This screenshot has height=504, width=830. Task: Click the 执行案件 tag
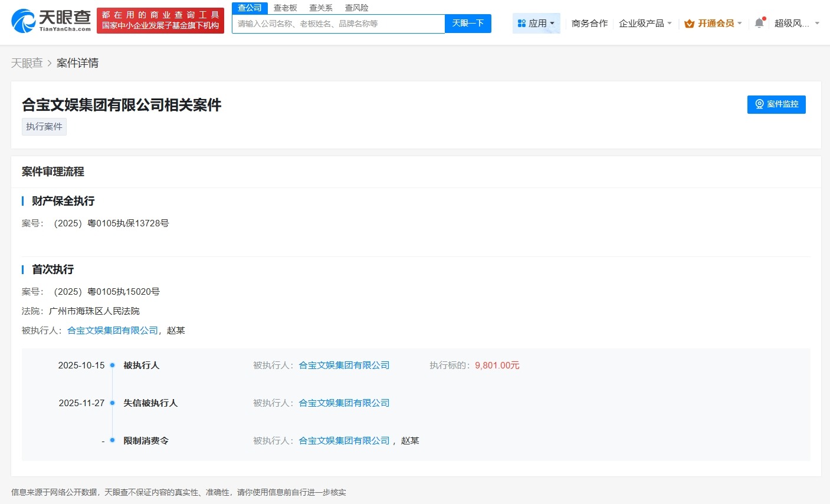[x=44, y=126]
